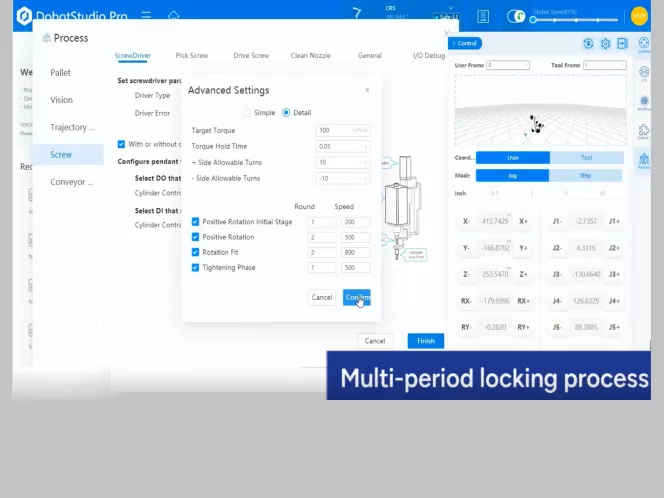The width and height of the screenshot is (664, 498).
Task: Expand the User Frame dropdown
Action: (508, 65)
